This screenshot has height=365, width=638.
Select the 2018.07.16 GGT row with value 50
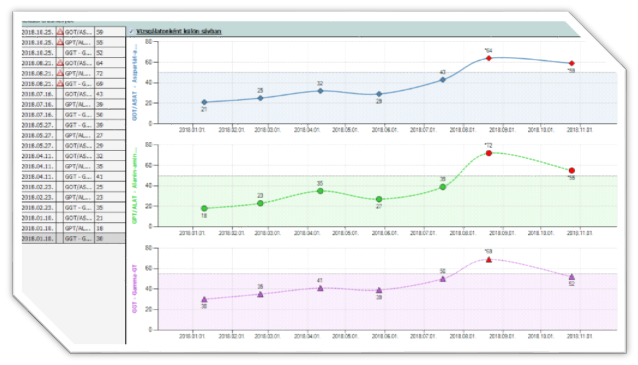[x=74, y=115]
